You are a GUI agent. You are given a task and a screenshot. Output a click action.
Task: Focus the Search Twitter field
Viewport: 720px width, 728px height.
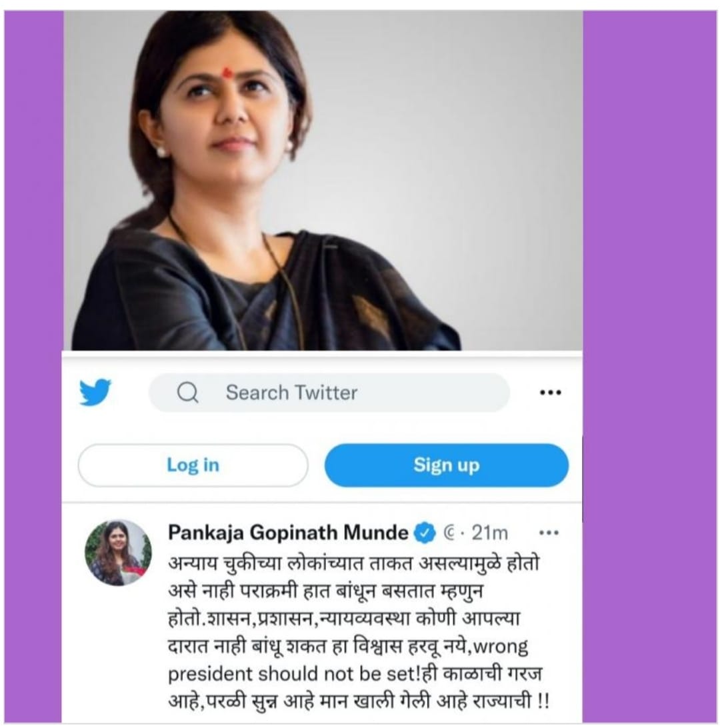pos(329,393)
